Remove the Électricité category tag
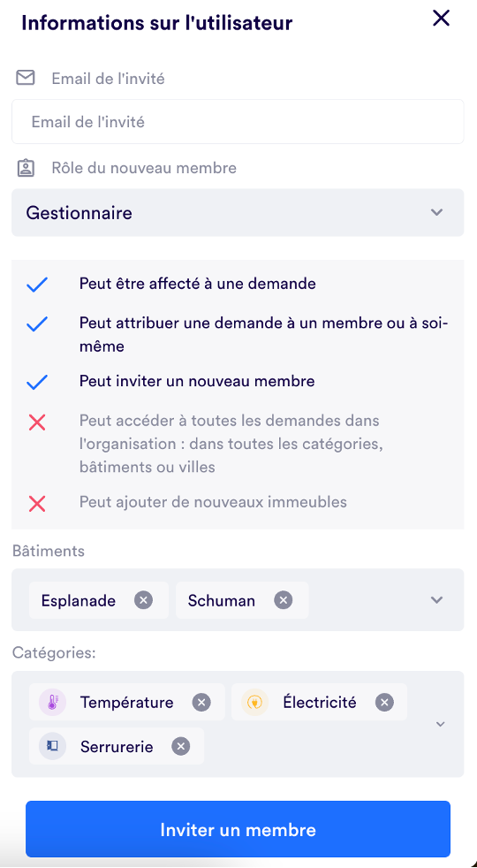 (384, 703)
